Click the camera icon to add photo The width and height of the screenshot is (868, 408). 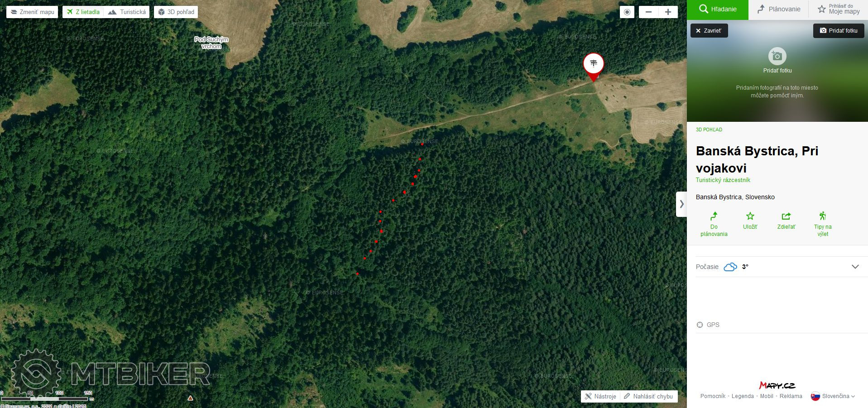coord(777,56)
